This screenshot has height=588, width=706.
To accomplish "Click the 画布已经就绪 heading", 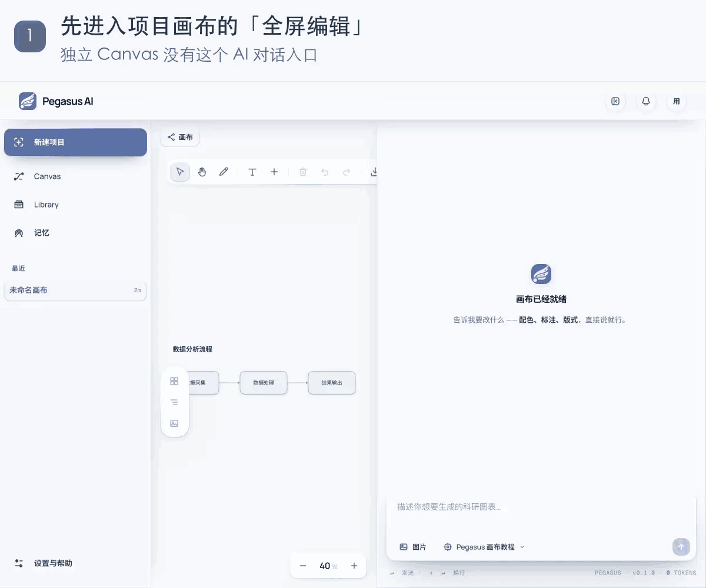I will click(x=541, y=299).
